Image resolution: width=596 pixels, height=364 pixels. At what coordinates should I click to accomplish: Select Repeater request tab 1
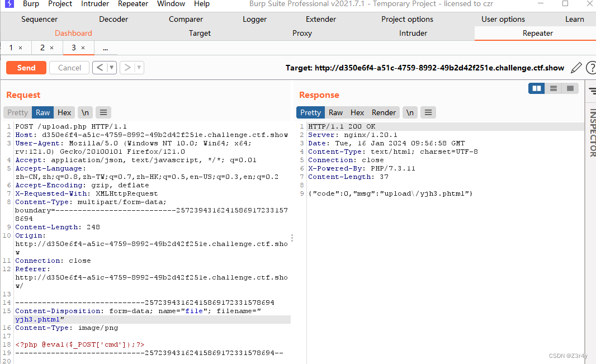(x=11, y=48)
